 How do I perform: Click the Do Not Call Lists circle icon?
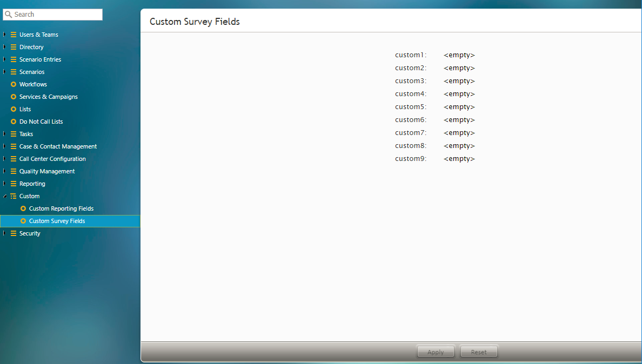pyautogui.click(x=14, y=122)
